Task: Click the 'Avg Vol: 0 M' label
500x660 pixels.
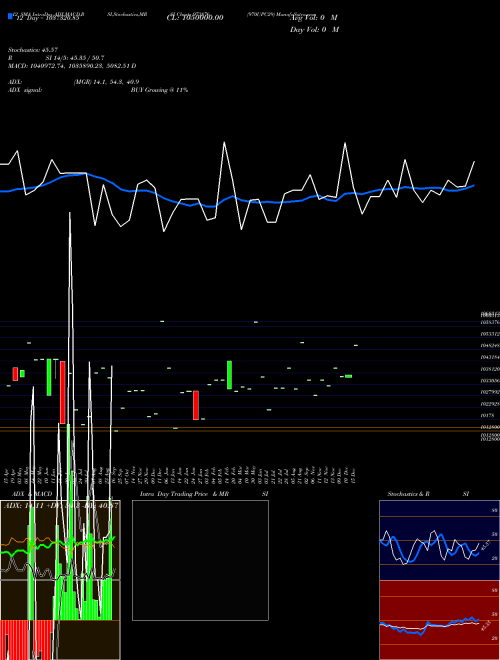Action: 314,18
